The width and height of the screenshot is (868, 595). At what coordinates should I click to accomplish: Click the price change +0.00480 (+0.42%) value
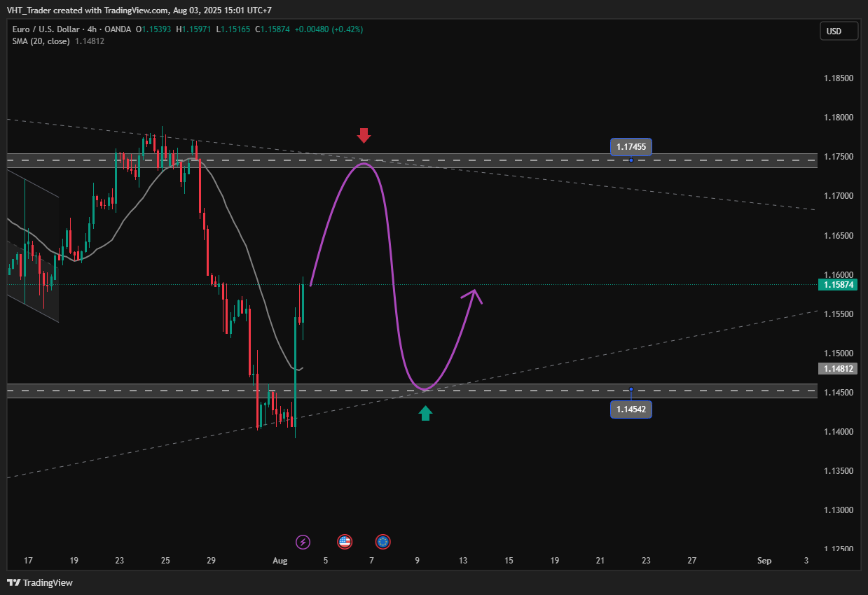pyautogui.click(x=329, y=29)
